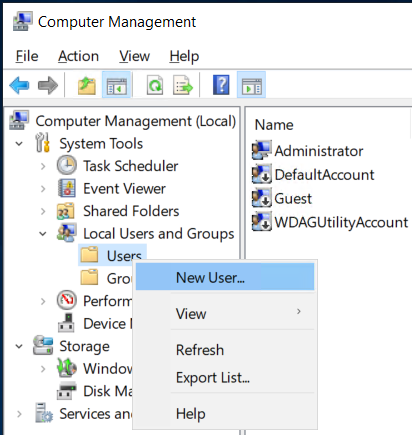Click the WDAGUtilityAccount user icon

[262, 221]
